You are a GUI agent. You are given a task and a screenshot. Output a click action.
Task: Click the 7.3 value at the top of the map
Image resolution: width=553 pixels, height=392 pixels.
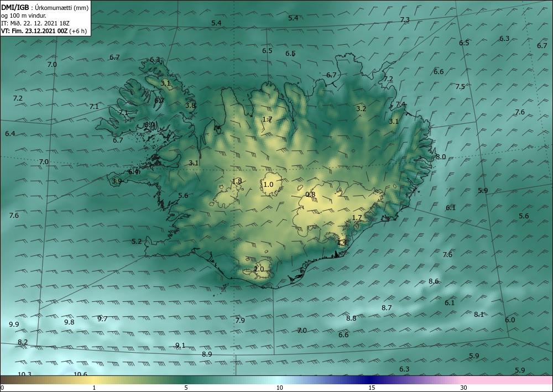[x=405, y=20]
